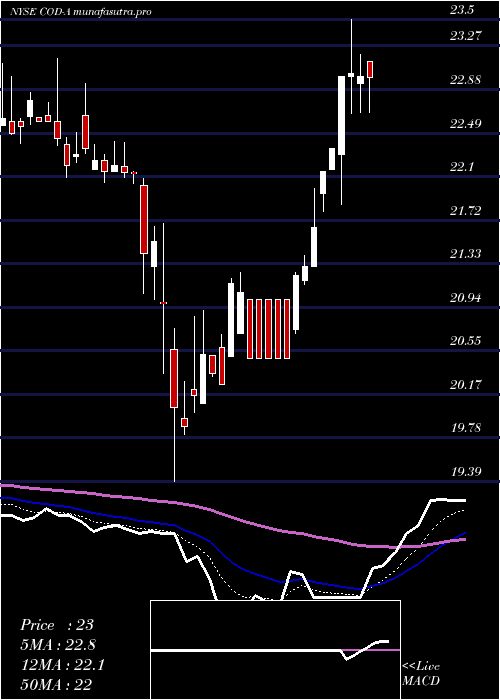Viewport: 500px width, 700px height.
Task: Click the 'NYSE COD-A munafasutra.pro' title text
Action: 81,12
